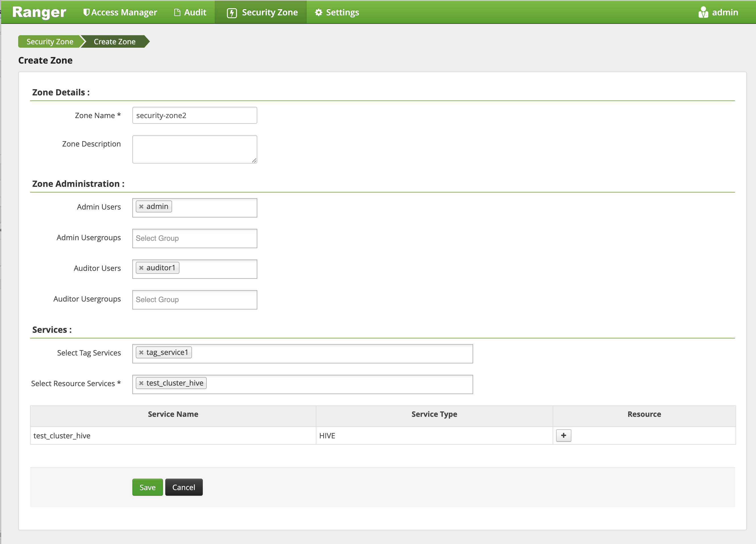Screen dimensions: 756x544
Task: Click the Services section heading
Action: 52,330
